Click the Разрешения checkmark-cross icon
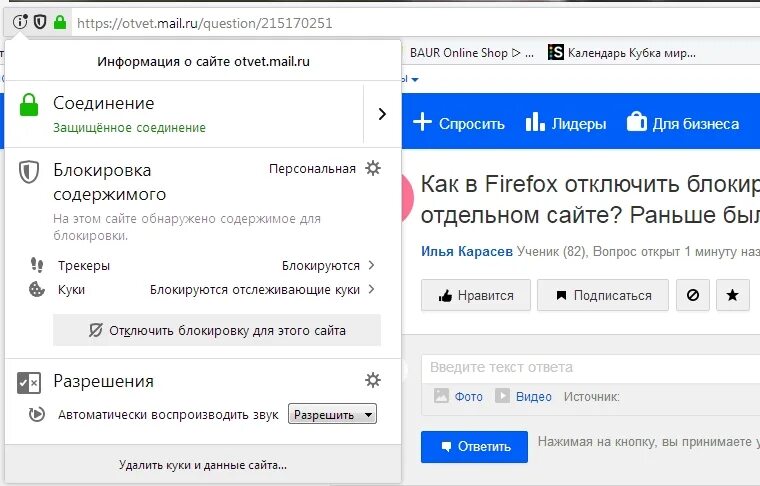 [29, 383]
